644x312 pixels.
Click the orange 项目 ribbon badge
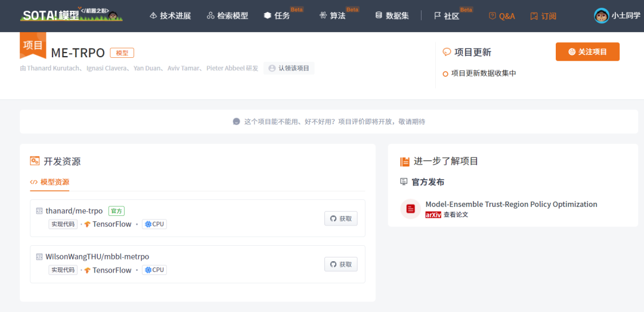33,44
